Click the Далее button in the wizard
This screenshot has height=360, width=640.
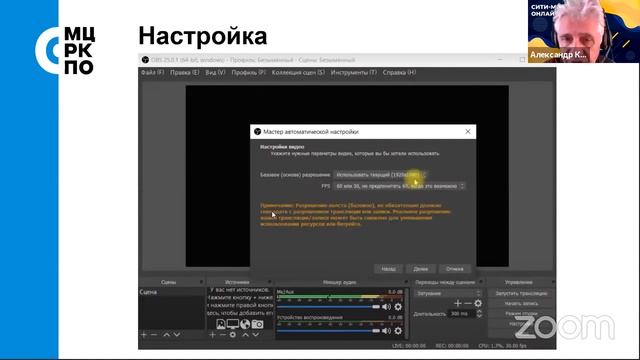click(420, 269)
